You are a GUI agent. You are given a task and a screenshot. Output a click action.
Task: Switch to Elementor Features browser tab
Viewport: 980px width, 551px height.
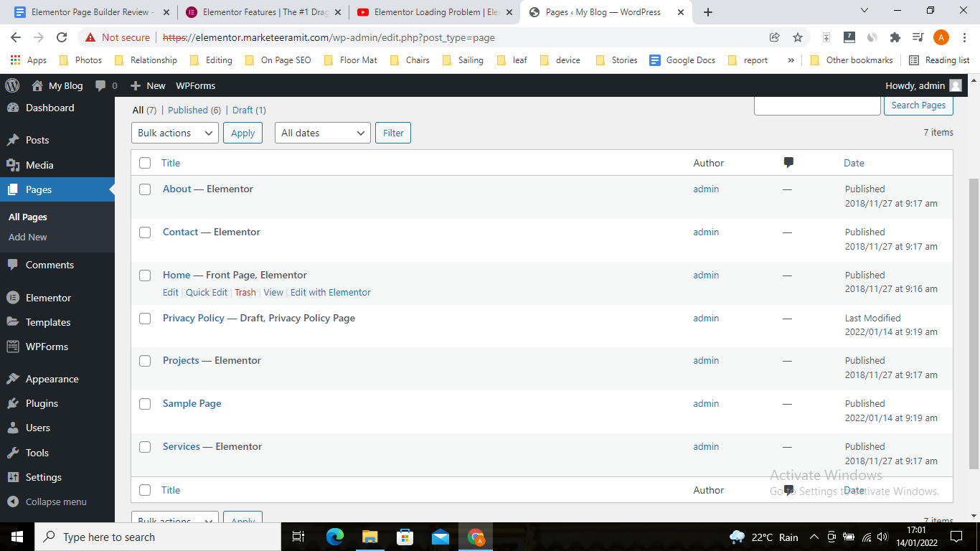(265, 11)
